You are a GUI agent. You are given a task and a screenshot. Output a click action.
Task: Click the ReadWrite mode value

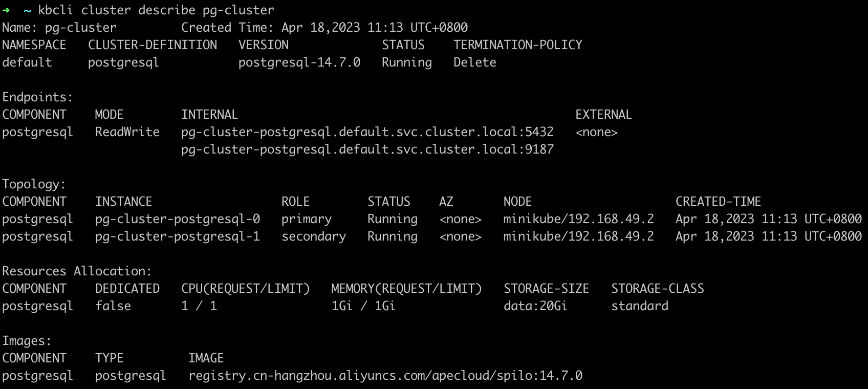tap(127, 132)
